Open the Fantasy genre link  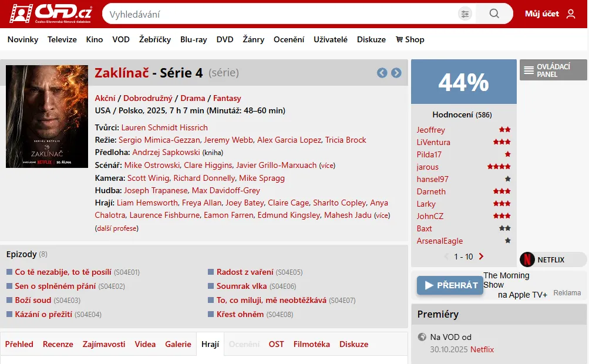(x=227, y=99)
